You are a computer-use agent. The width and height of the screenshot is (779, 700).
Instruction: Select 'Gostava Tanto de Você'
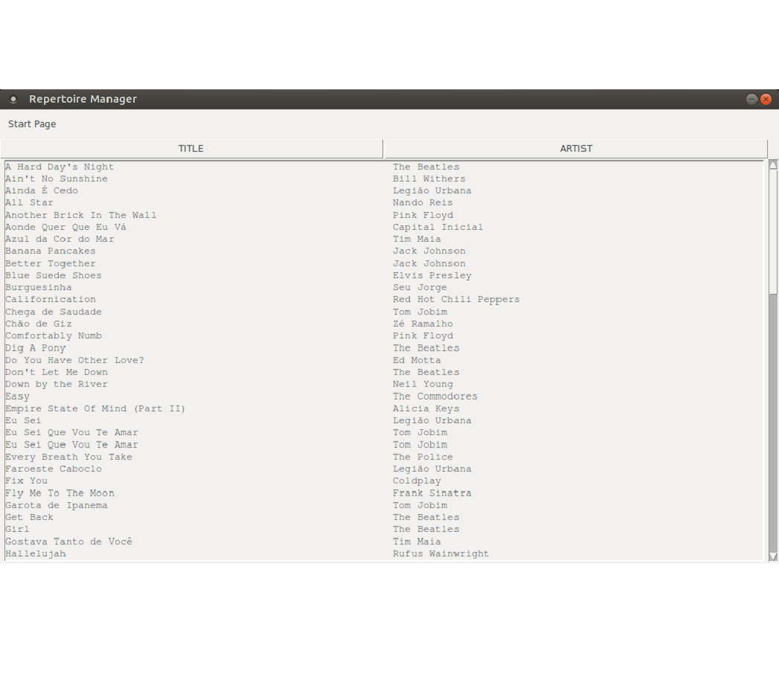coord(69,541)
